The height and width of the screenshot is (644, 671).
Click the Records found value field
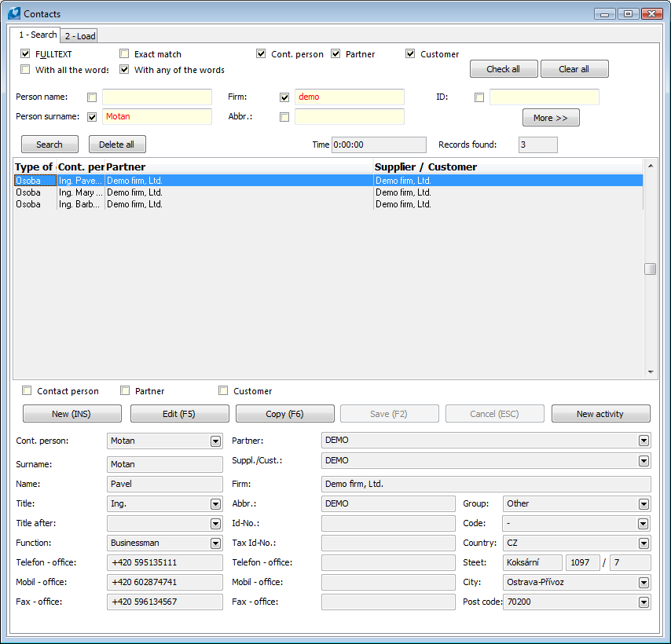[x=538, y=145]
